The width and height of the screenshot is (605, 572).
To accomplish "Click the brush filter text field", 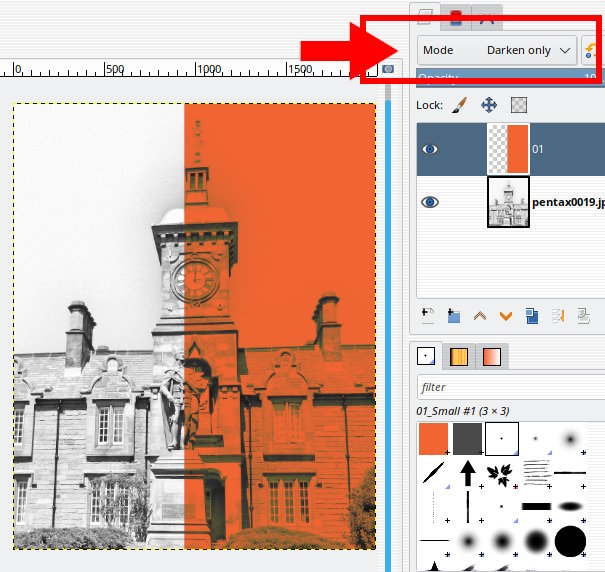I will 510,387.
